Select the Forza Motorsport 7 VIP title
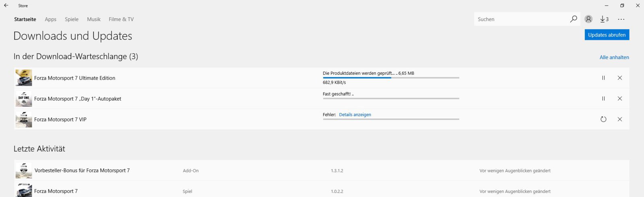644x197 pixels. 60,119
